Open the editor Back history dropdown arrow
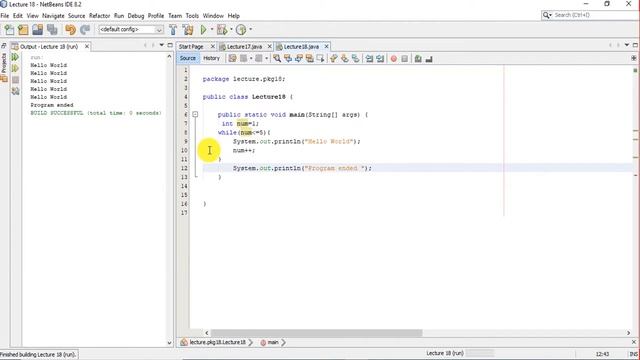 coord(251,58)
